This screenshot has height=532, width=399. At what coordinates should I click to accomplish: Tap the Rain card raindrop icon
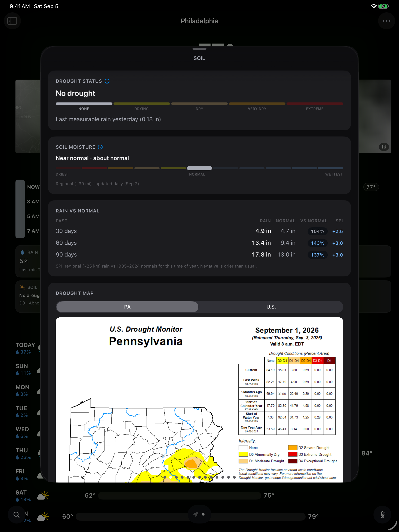[x=22, y=252]
